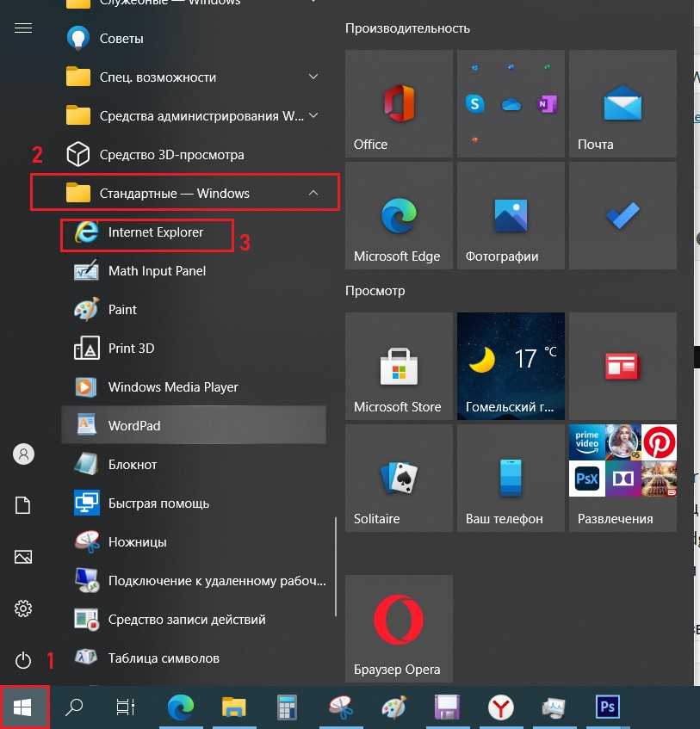Choose Windows Media Player from the list
Viewport: 700px width, 729px height.
(x=172, y=387)
